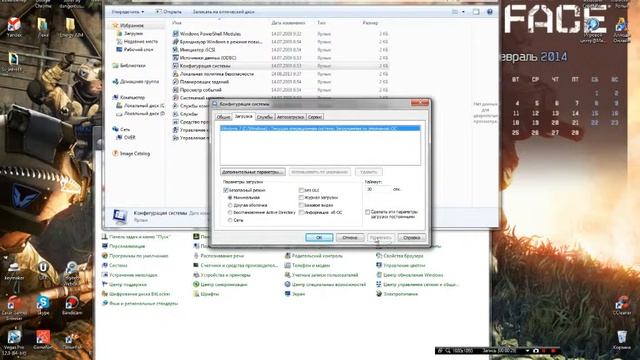Click the blue help icon in Explorer
Screen dimensions: 640x360
pos(490,12)
